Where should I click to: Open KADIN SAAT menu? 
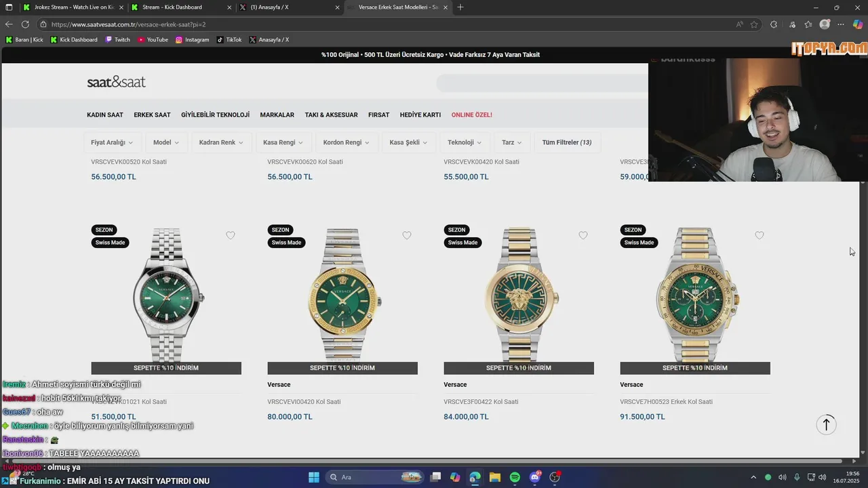[x=105, y=115]
